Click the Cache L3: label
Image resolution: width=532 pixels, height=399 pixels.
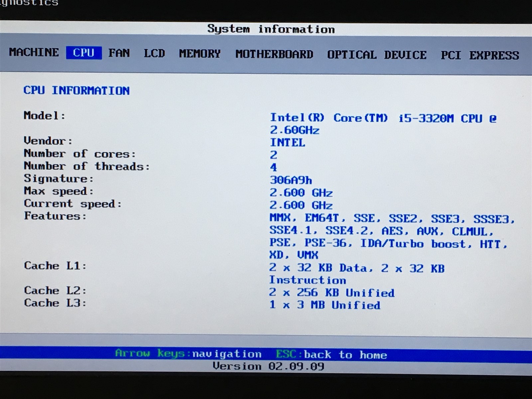[x=55, y=303]
